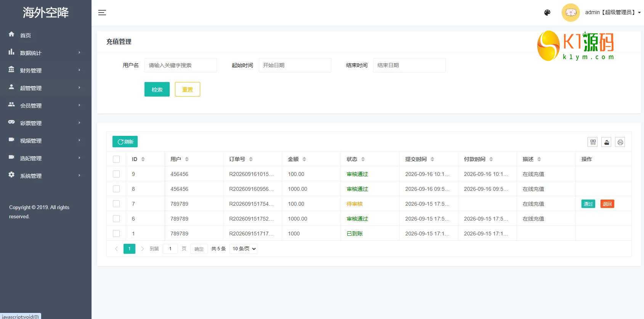Reject pending order with 退回 button
Screen dimensions: 644x319
(x=607, y=204)
